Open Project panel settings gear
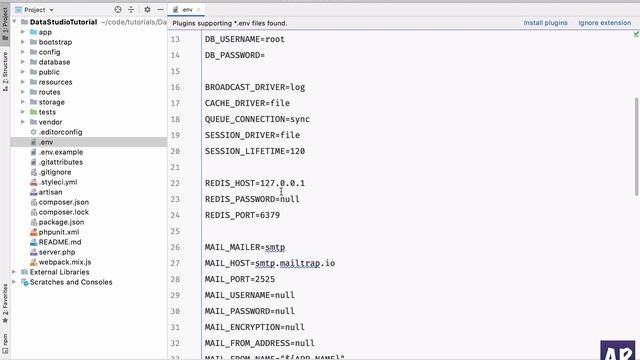This screenshot has width=640, height=360. [147, 9]
